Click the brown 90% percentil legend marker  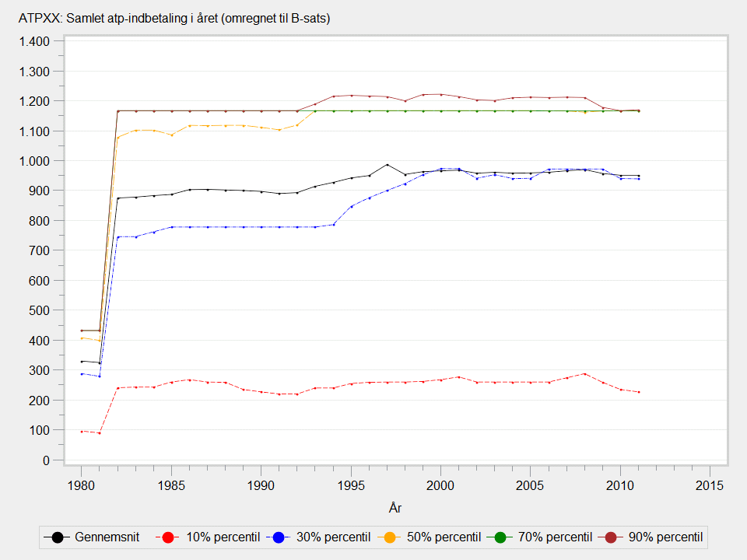(x=612, y=537)
